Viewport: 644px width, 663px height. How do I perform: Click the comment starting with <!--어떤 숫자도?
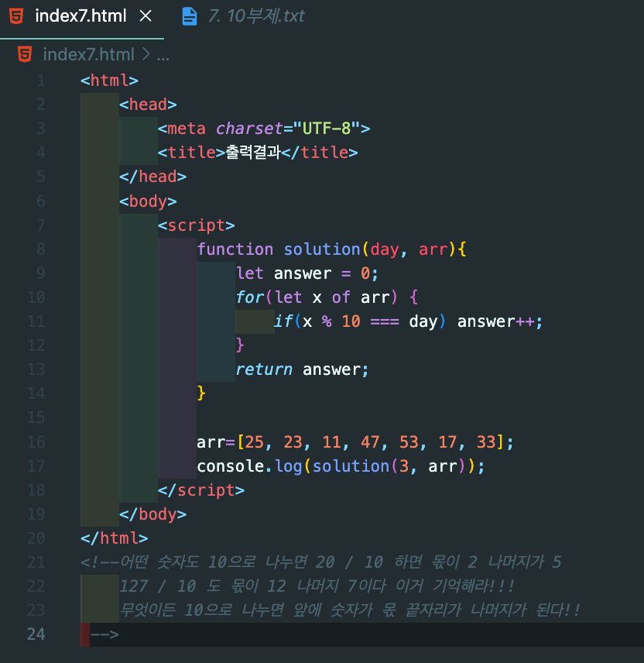click(x=320, y=562)
